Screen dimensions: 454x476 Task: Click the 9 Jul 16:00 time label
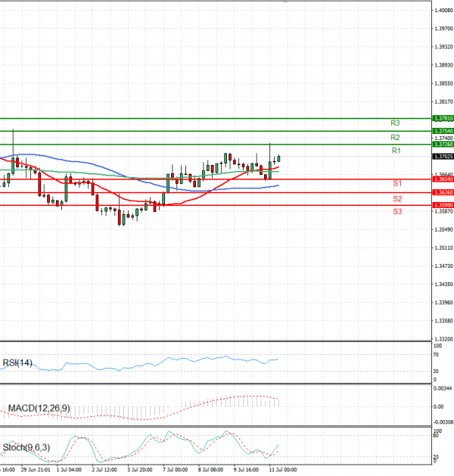246,470
